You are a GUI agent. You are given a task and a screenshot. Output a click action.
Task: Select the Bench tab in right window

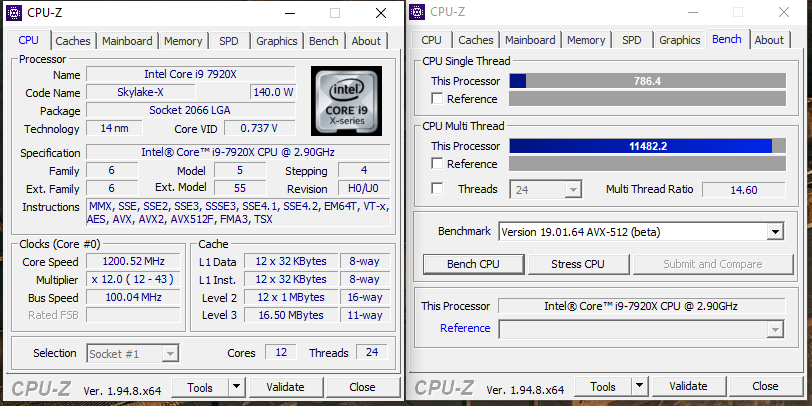coord(727,39)
